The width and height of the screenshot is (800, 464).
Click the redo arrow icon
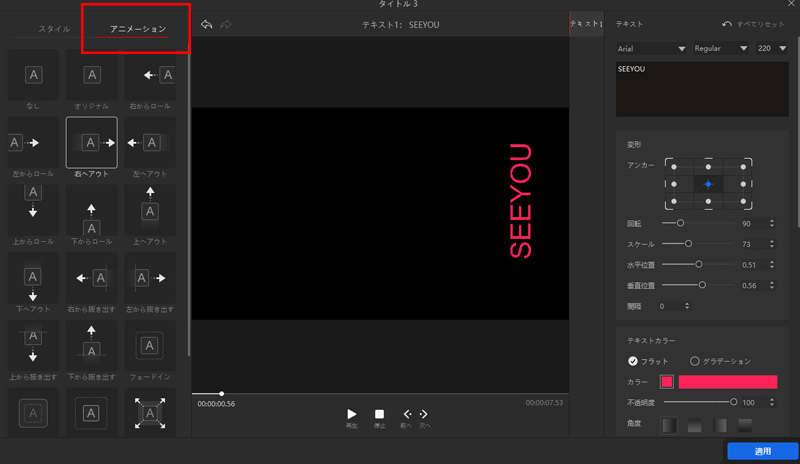pyautogui.click(x=226, y=25)
